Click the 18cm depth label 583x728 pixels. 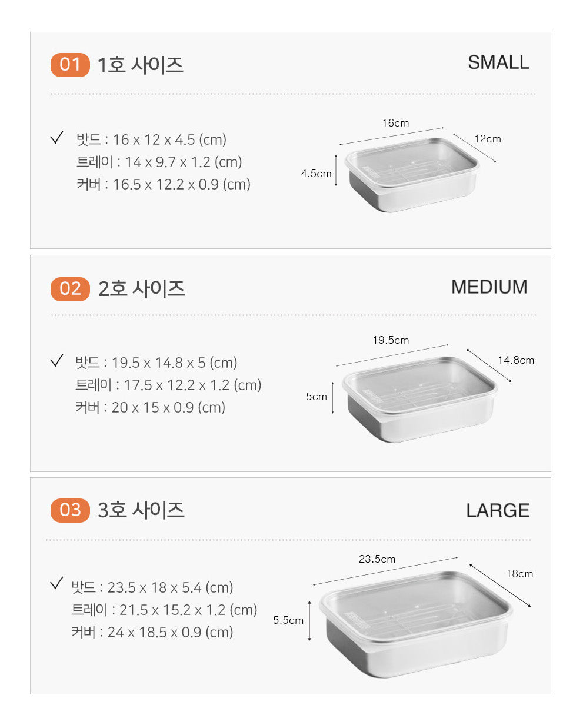[x=519, y=574]
